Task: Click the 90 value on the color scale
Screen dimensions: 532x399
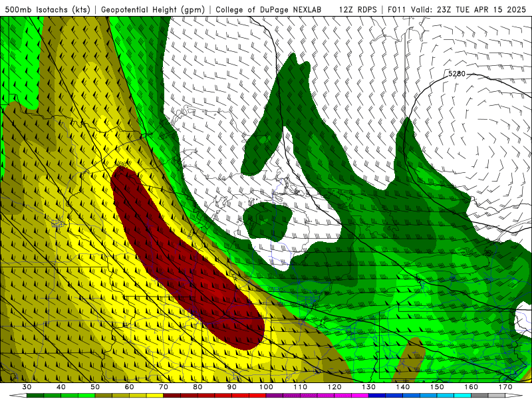Action: (231, 387)
